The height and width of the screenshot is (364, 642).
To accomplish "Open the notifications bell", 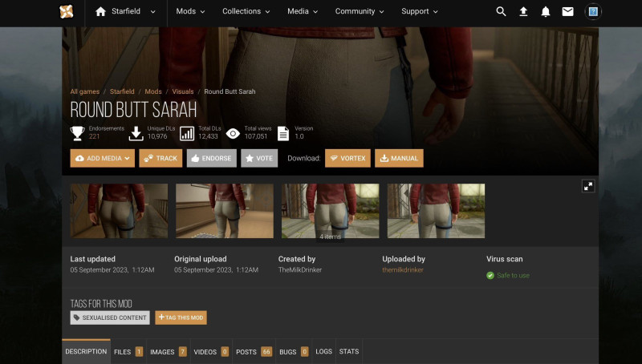I will click(x=546, y=11).
